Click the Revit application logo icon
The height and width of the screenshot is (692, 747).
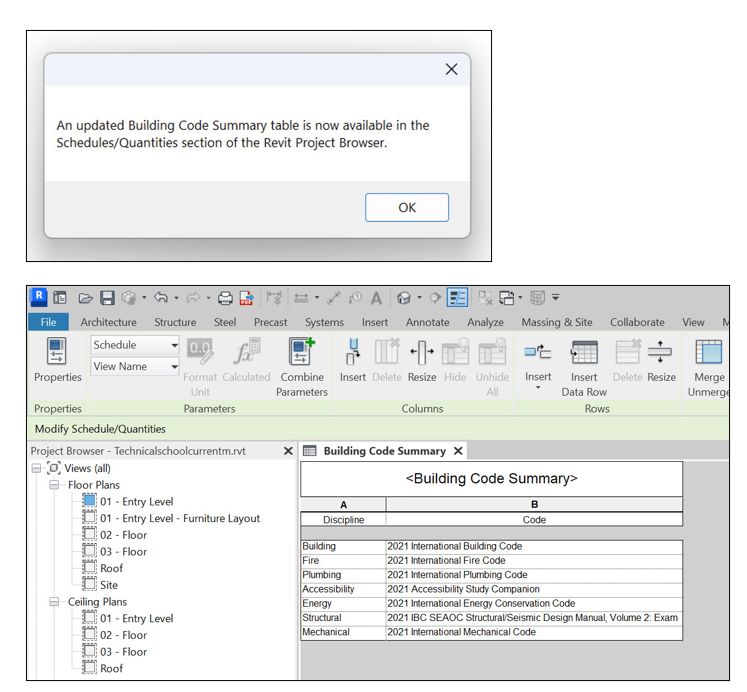coord(39,297)
